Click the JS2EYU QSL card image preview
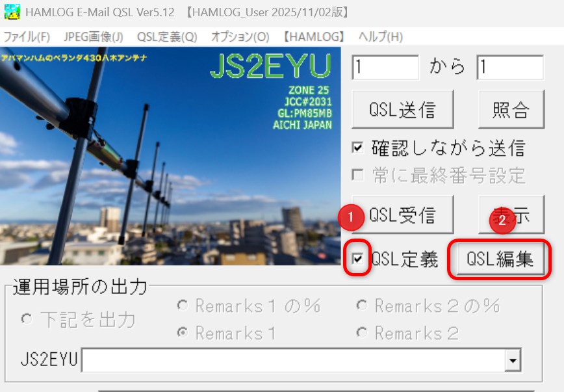The height and width of the screenshot is (392, 564). [169, 156]
